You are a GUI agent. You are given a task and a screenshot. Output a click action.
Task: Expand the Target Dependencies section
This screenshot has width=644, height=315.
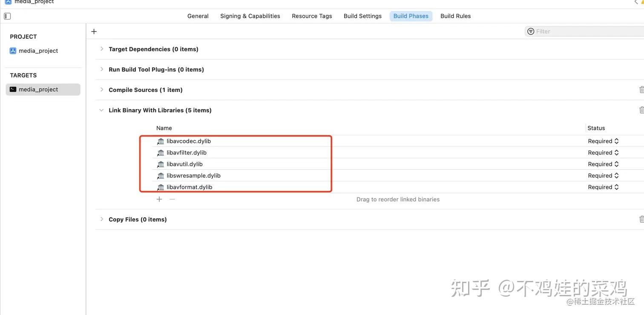point(101,49)
